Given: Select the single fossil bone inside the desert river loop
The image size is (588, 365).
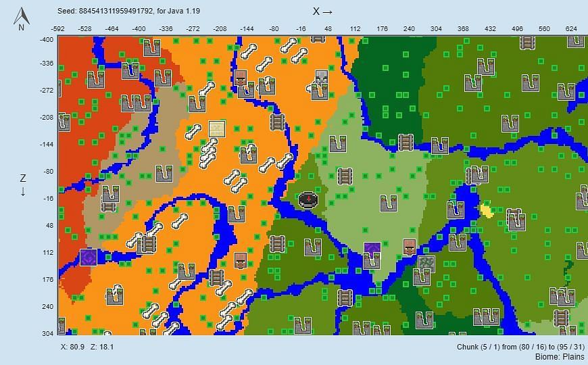Looking at the screenshot, I should coord(180,221).
